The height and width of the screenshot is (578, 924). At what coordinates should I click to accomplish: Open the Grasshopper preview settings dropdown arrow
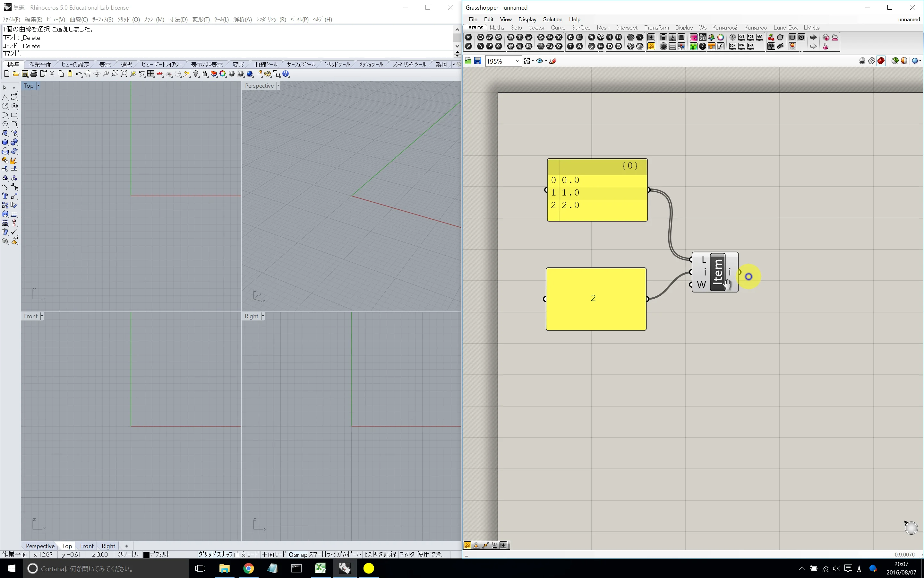tap(920, 61)
